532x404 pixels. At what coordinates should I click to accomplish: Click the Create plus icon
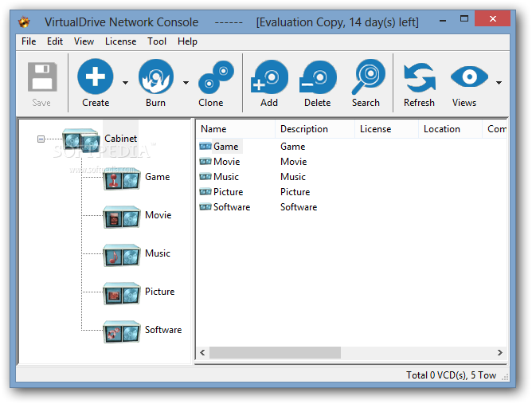pos(96,76)
